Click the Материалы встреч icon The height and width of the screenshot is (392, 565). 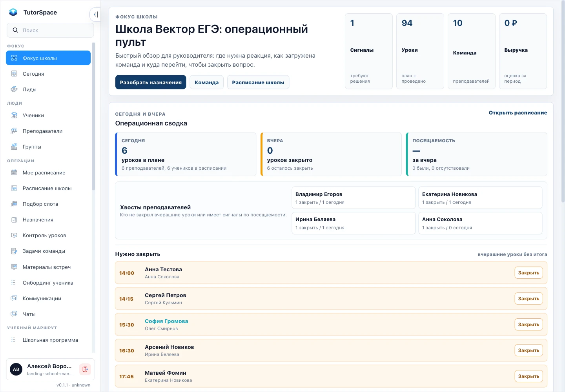coord(14,267)
